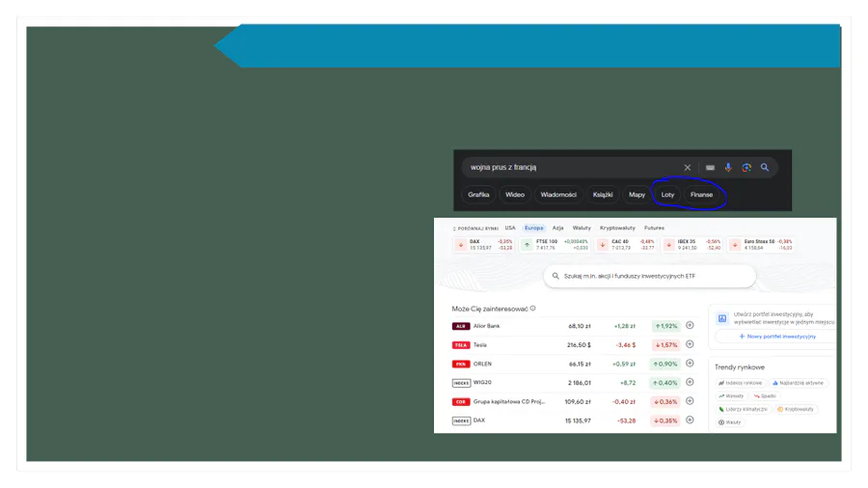Open the Finanse search filter chip
The image size is (868, 488).
tap(701, 195)
